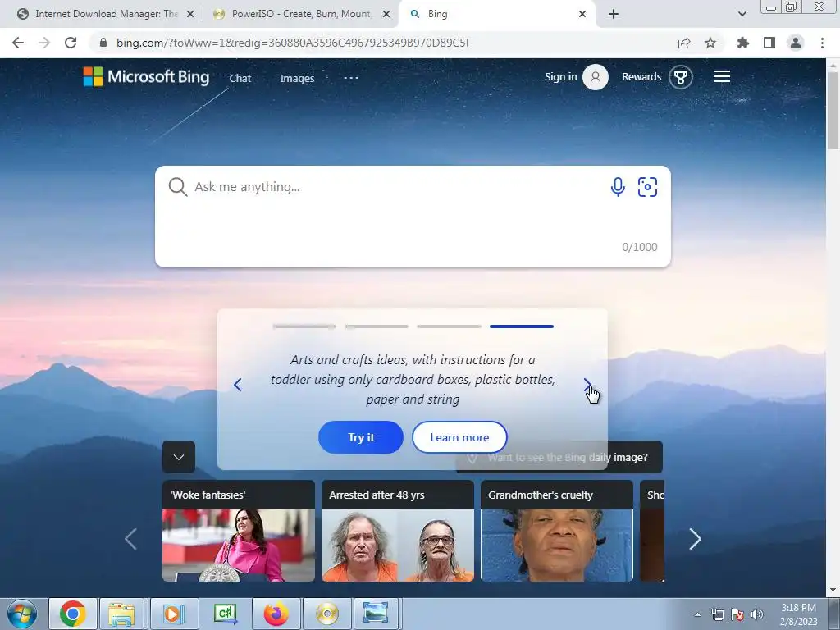Click the Microsoft Bing logo
Image resolution: width=840 pixels, height=630 pixels.
tap(146, 76)
